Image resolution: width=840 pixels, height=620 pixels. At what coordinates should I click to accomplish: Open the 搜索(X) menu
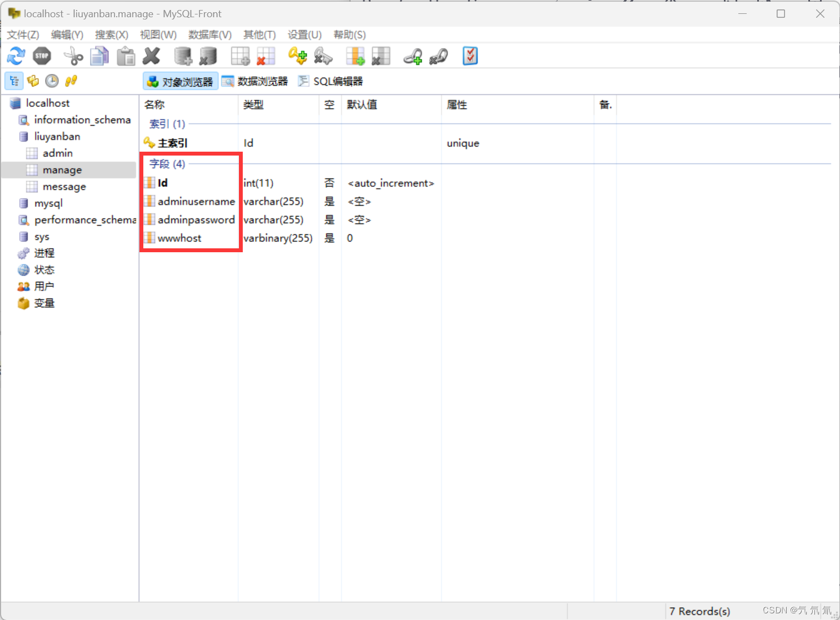coord(112,34)
